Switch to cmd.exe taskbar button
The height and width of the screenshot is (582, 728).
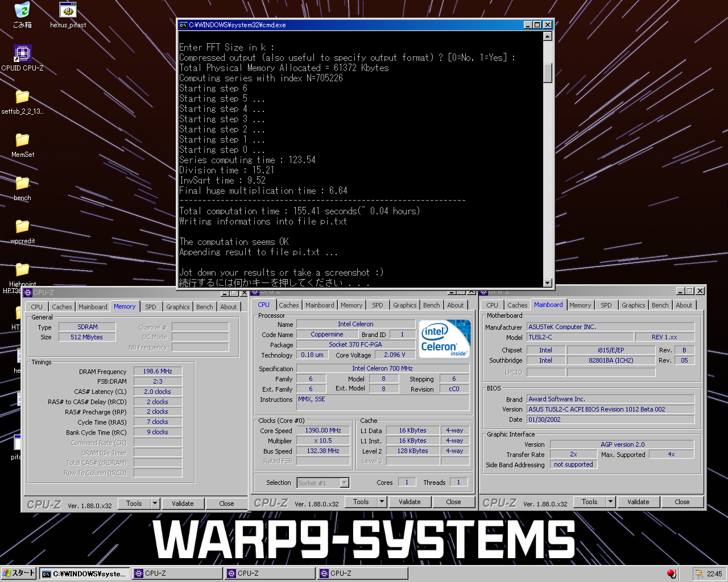pyautogui.click(x=85, y=573)
